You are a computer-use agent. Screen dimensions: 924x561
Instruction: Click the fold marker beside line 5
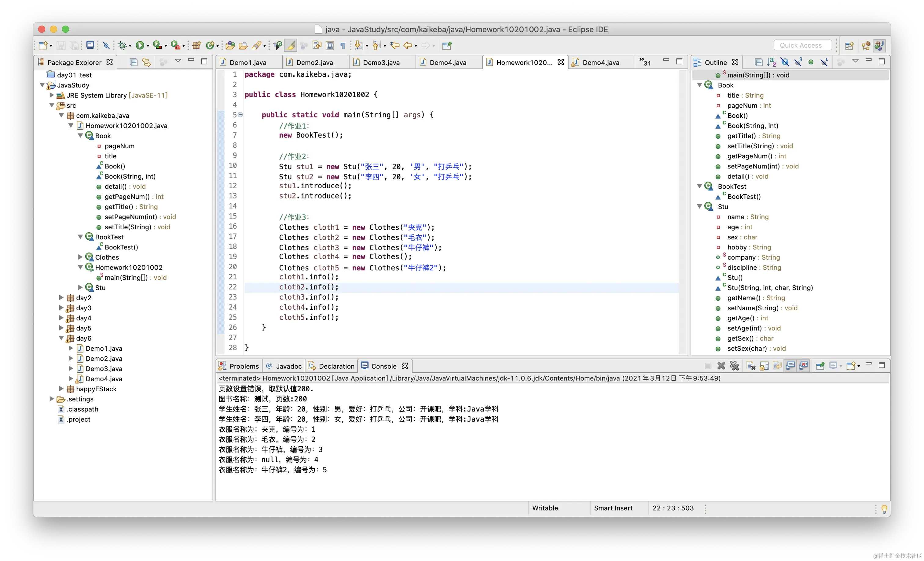click(x=240, y=115)
